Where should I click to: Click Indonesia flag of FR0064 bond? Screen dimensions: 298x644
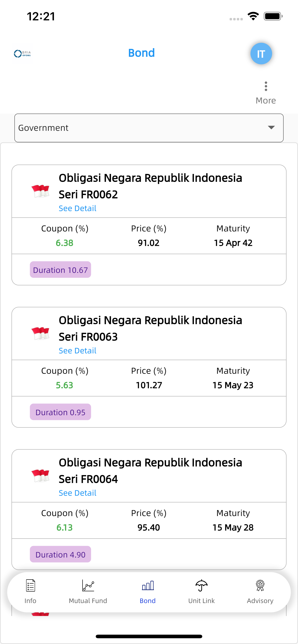(40, 476)
